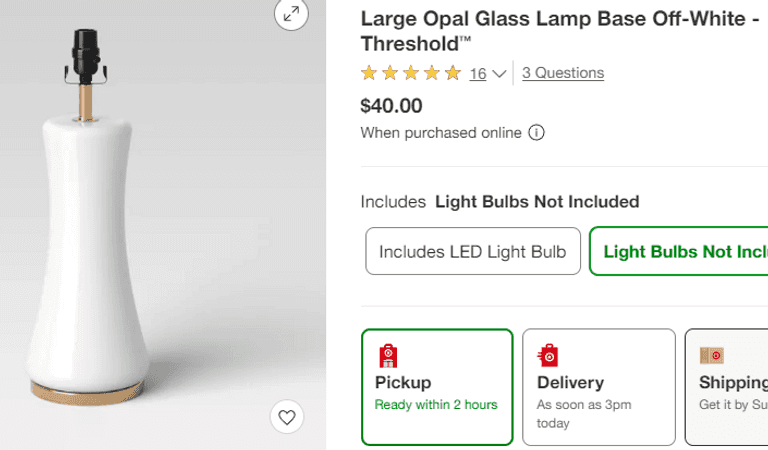Screen dimensions: 768x450
Task: Click the info icon beside When purchased online
Action: click(x=536, y=133)
